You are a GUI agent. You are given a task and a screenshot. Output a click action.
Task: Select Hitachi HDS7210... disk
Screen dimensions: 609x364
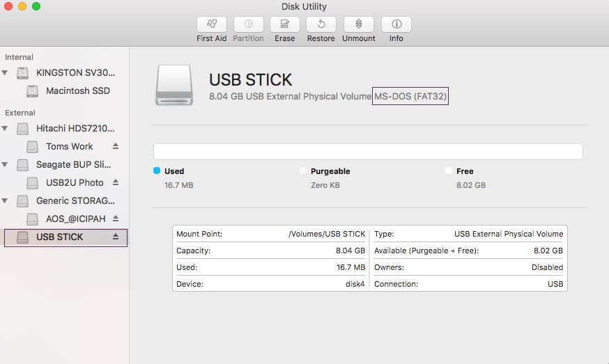(75, 128)
